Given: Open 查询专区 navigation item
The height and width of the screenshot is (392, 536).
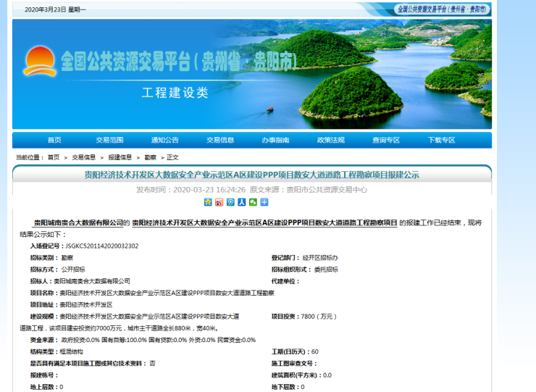Looking at the screenshot, I should [x=386, y=140].
